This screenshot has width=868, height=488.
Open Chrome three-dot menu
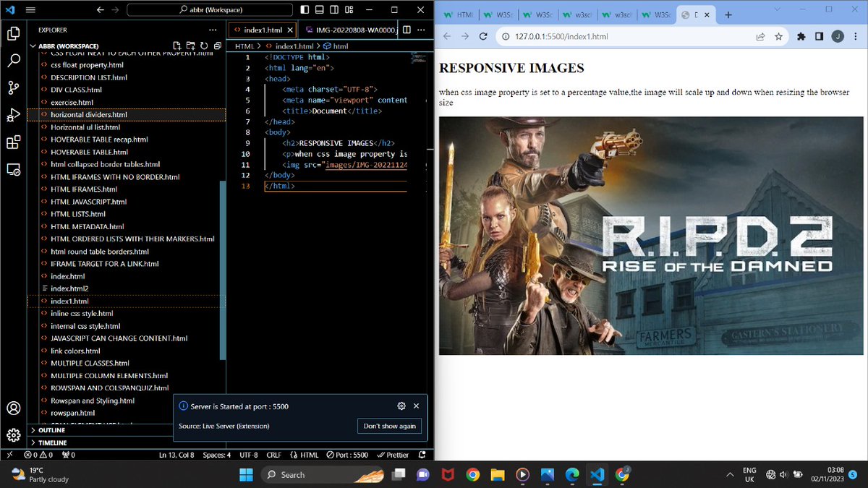(x=855, y=36)
